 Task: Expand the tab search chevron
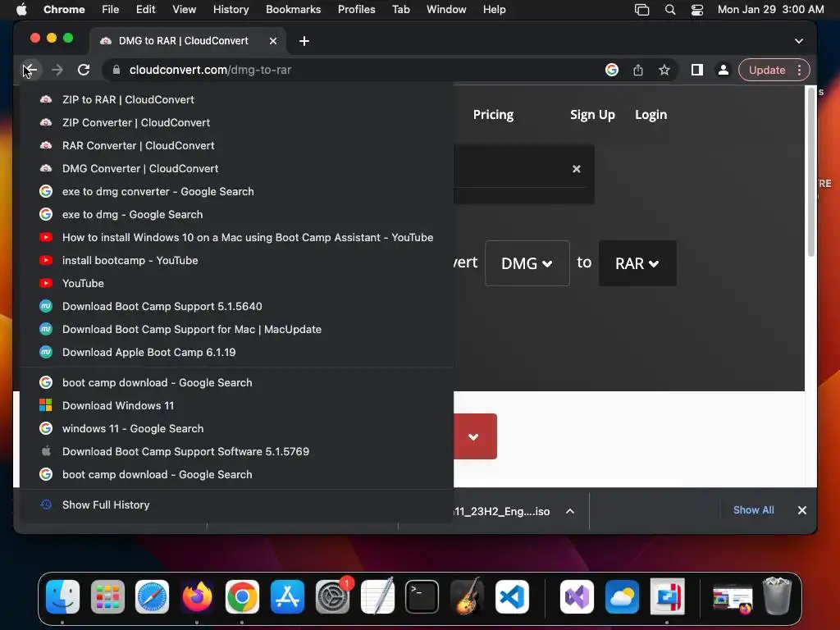click(799, 41)
